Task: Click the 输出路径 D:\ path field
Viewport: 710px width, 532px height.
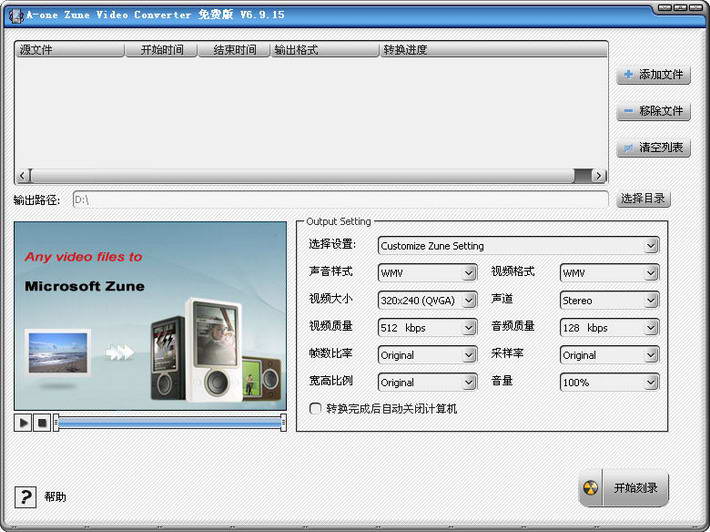Action: (x=340, y=199)
